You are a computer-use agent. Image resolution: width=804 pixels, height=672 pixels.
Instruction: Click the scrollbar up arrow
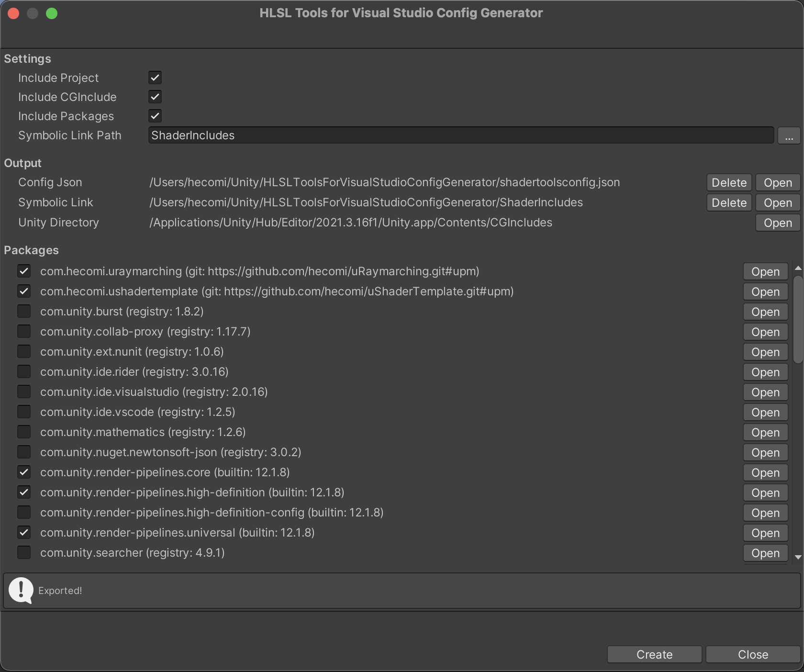[797, 268]
